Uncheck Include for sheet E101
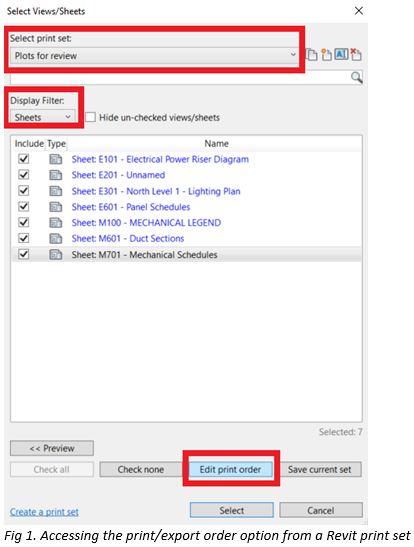The image size is (414, 547). (x=23, y=159)
